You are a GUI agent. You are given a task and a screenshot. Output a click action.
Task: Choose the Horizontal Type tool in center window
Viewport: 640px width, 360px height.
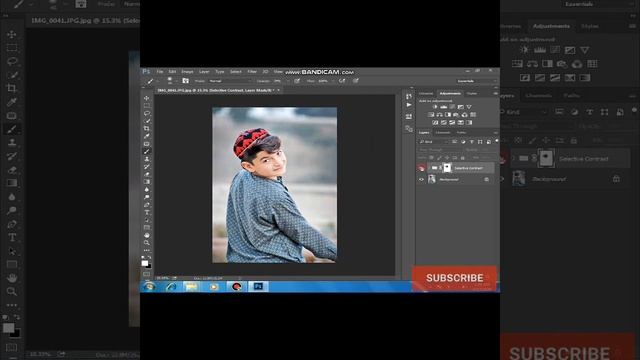147,212
